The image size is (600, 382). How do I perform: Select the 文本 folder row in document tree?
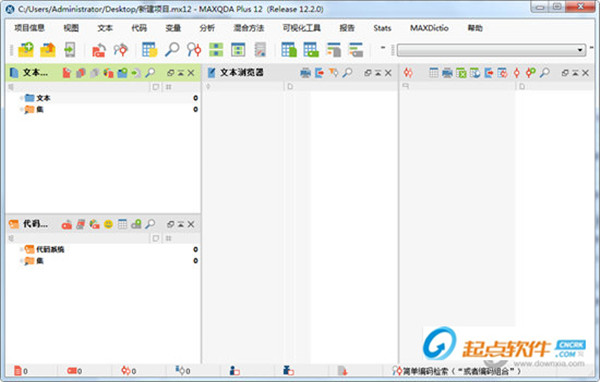tap(103, 98)
